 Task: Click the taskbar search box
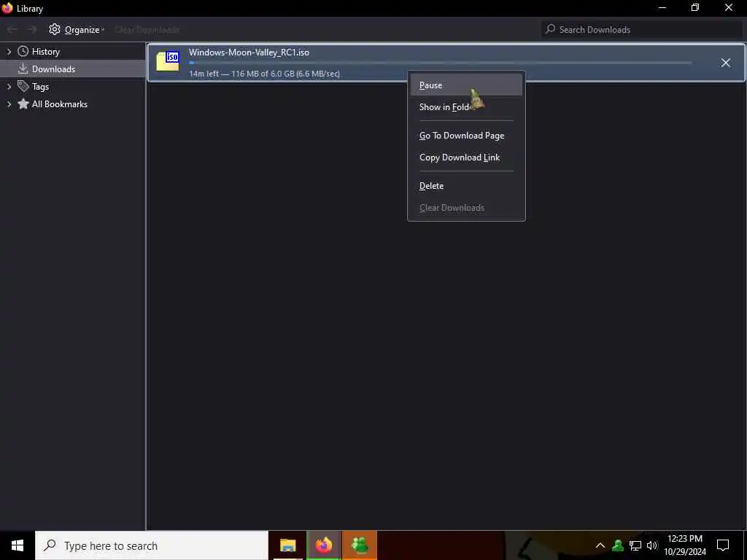point(152,545)
